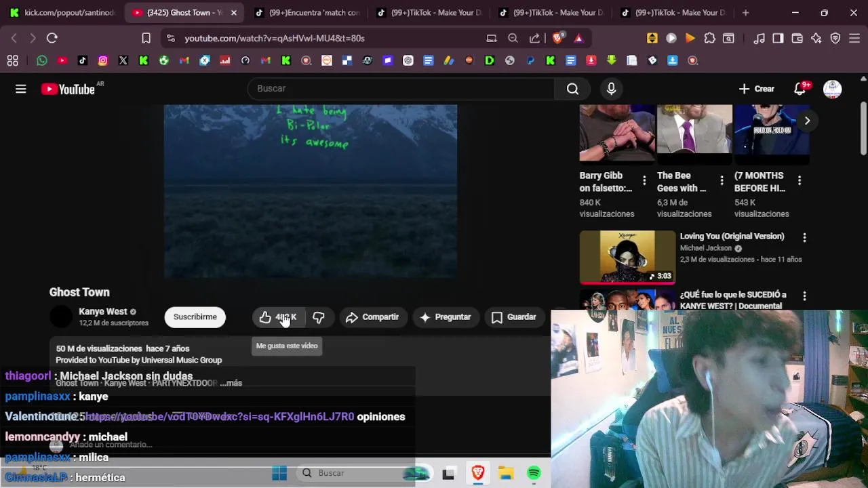Click the Preguntar button
868x488 pixels.
point(446,317)
